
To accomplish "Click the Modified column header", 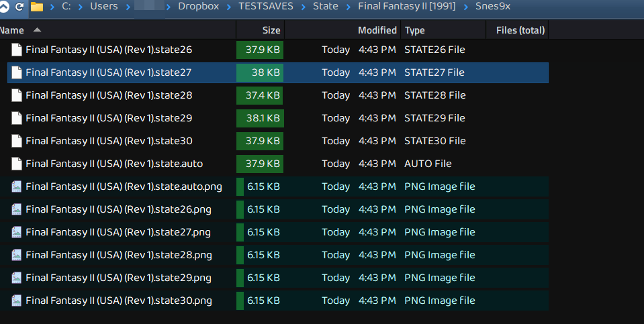I will pos(377,30).
